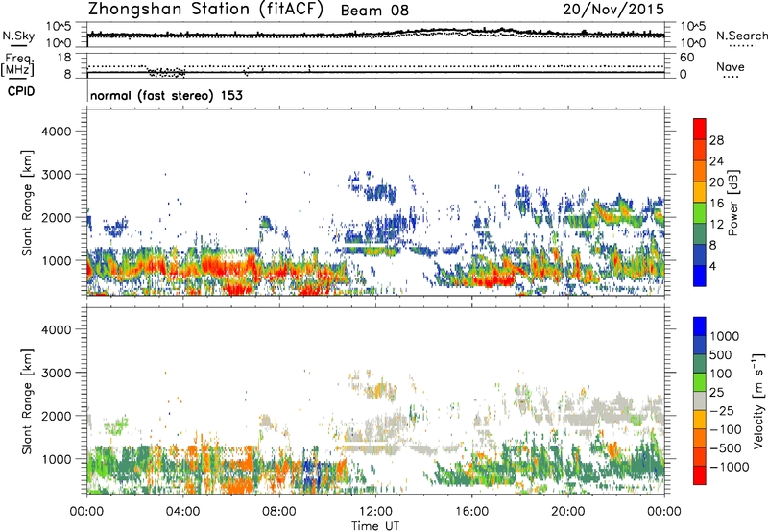The width and height of the screenshot is (768, 532).
Task: Click the '1000' velocity colorbar label
Action: tap(725, 336)
